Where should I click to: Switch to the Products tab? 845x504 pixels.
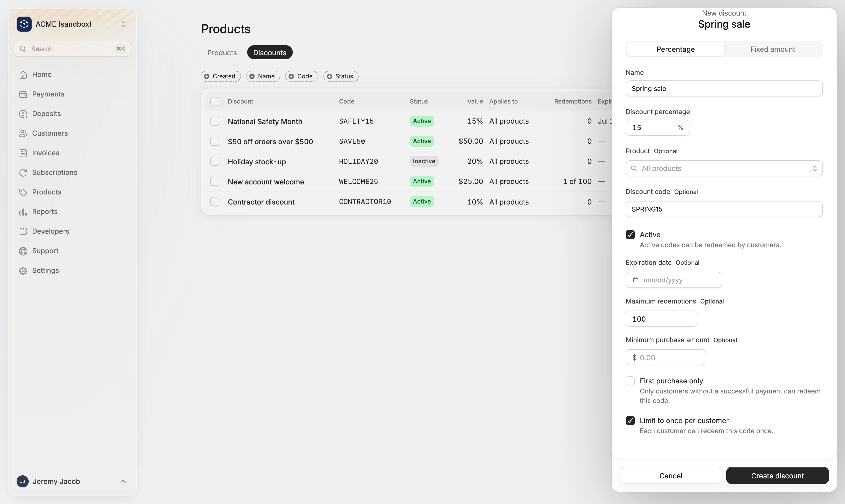click(222, 53)
